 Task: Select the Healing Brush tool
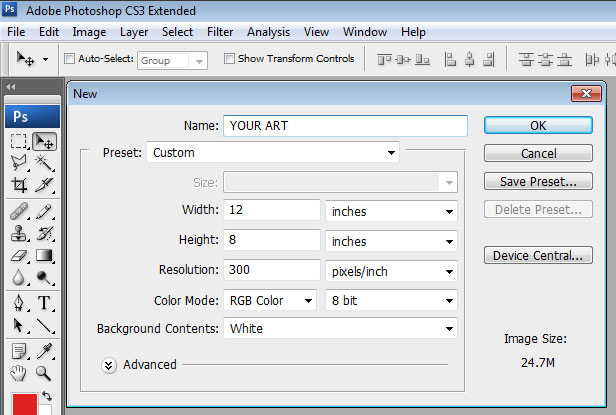18,211
